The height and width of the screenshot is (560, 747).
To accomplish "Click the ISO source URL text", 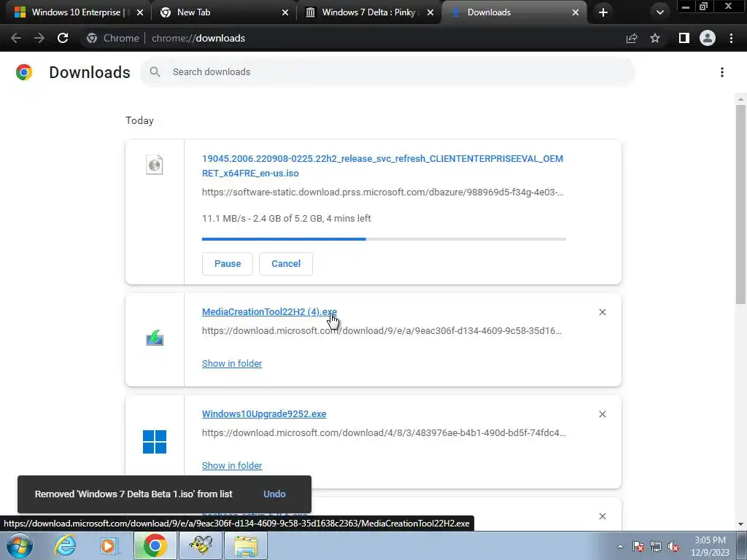I will (382, 192).
